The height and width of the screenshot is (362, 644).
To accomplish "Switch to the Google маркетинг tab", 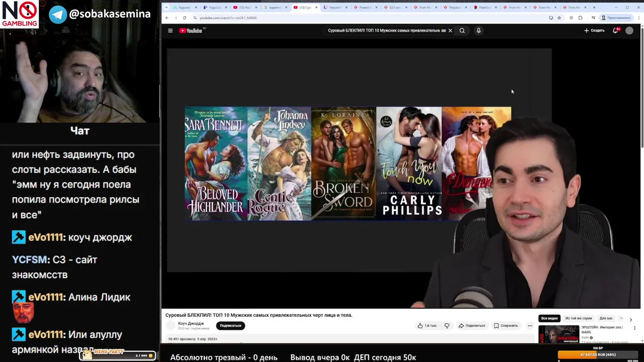I will coord(274,8).
